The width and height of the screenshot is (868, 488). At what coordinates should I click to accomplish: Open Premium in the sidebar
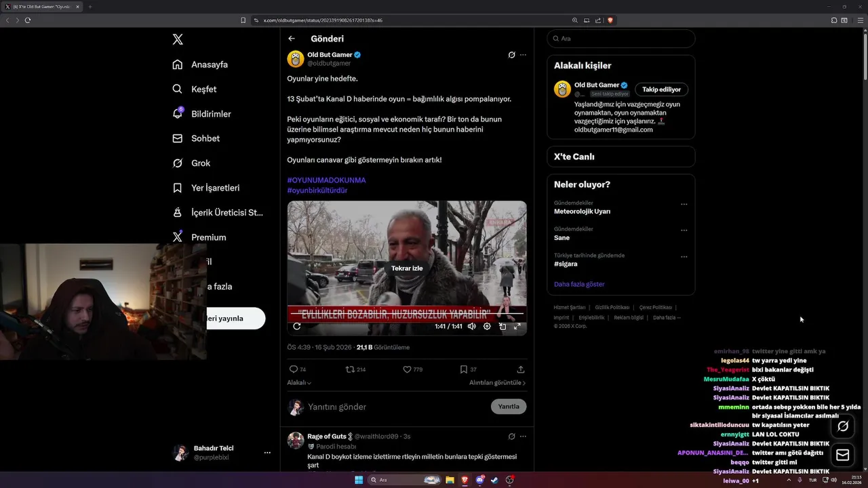coord(199,237)
